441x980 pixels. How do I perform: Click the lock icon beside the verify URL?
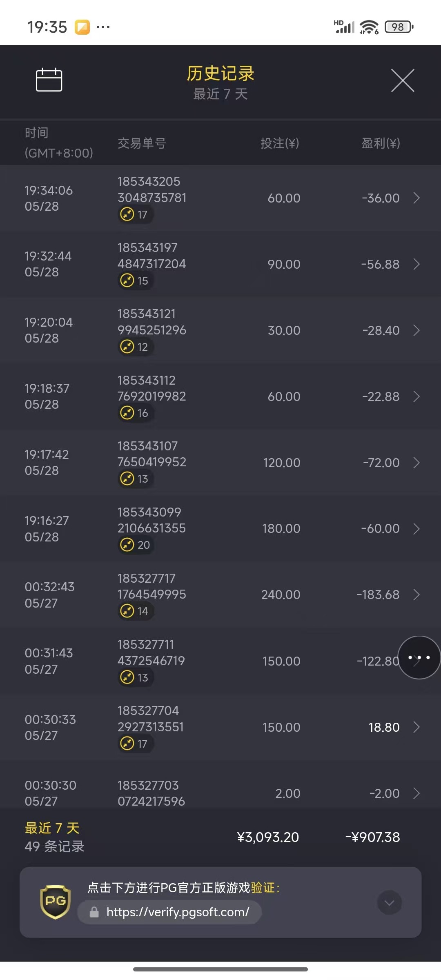(94, 912)
